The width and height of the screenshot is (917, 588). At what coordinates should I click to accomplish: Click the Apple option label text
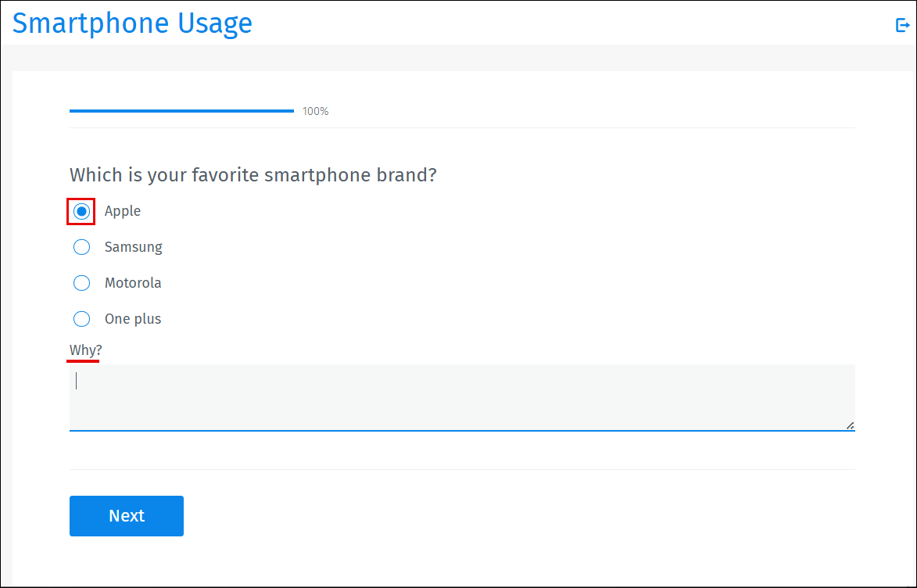pyautogui.click(x=122, y=211)
